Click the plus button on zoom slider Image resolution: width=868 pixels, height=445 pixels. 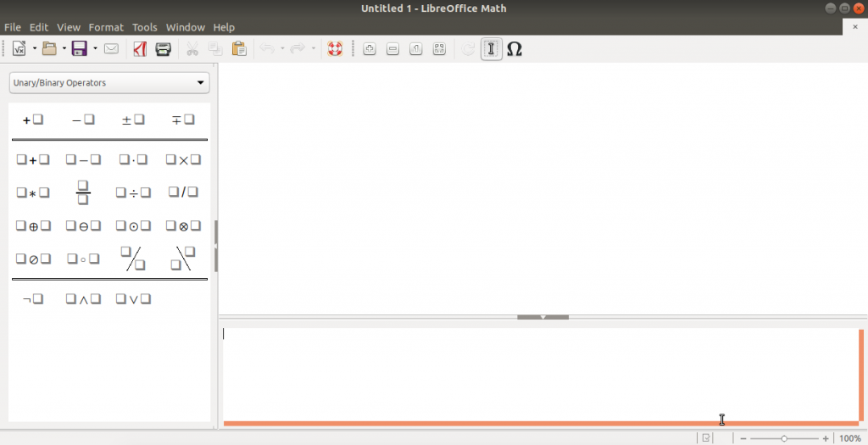click(826, 438)
